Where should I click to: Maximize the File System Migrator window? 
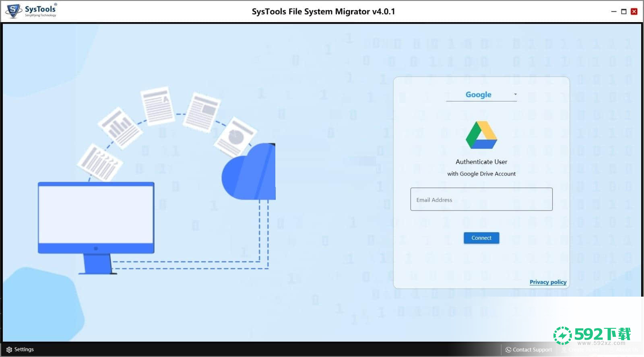pyautogui.click(x=624, y=12)
